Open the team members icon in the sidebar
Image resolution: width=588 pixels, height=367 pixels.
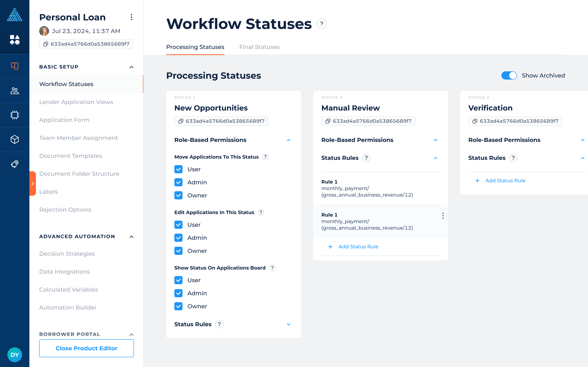point(14,91)
